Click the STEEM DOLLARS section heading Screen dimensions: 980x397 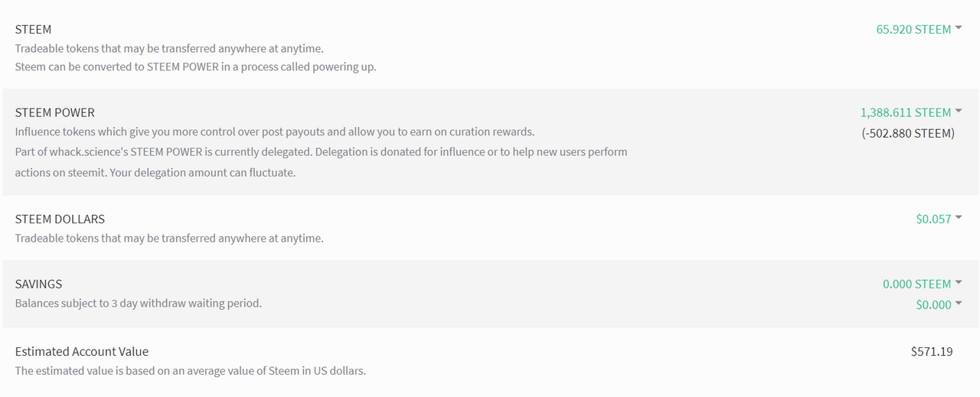pos(60,219)
